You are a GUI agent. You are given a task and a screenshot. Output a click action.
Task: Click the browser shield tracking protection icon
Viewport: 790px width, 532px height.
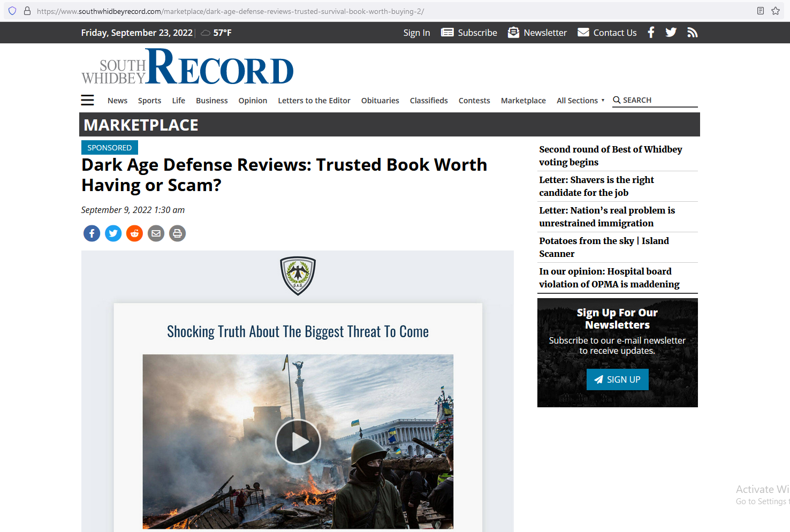click(12, 11)
